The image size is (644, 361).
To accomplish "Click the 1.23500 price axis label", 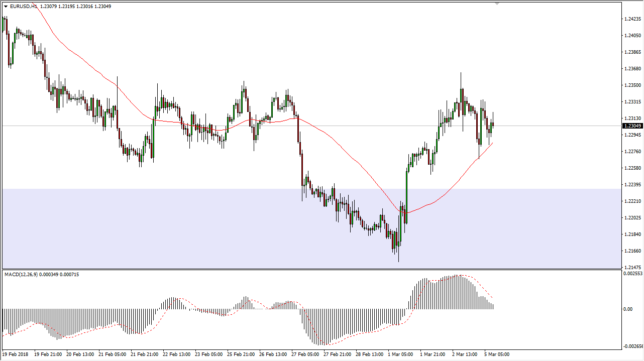I will pos(632,85).
